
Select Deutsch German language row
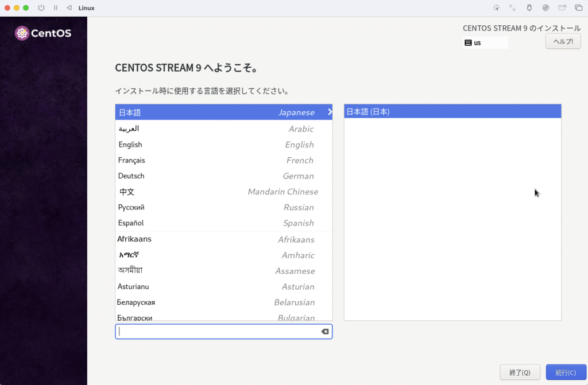pos(223,176)
